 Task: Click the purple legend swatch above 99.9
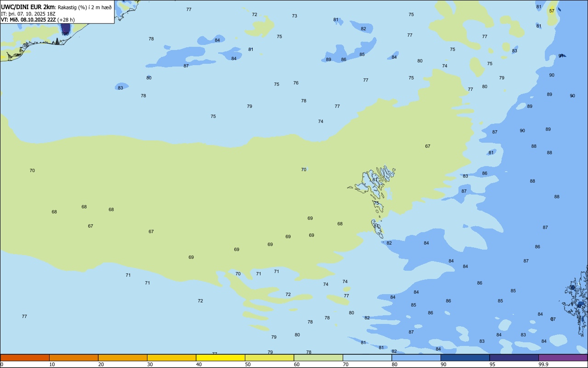coord(563,357)
